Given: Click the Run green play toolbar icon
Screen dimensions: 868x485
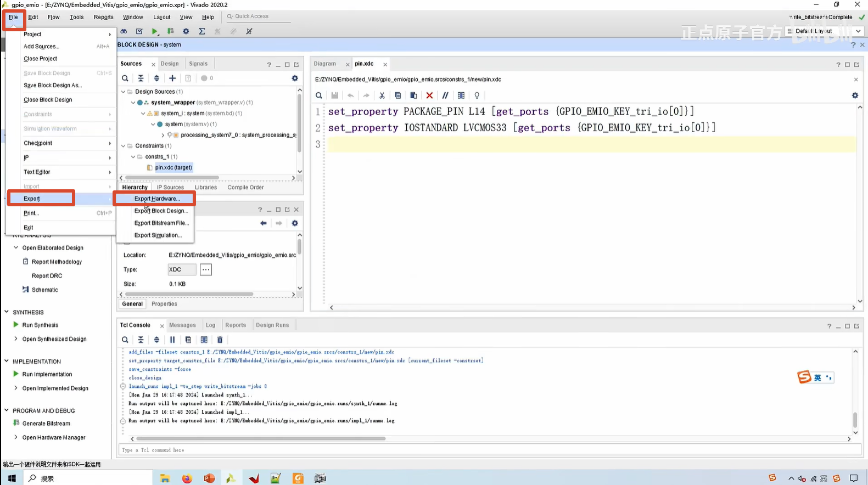Looking at the screenshot, I should pyautogui.click(x=155, y=31).
